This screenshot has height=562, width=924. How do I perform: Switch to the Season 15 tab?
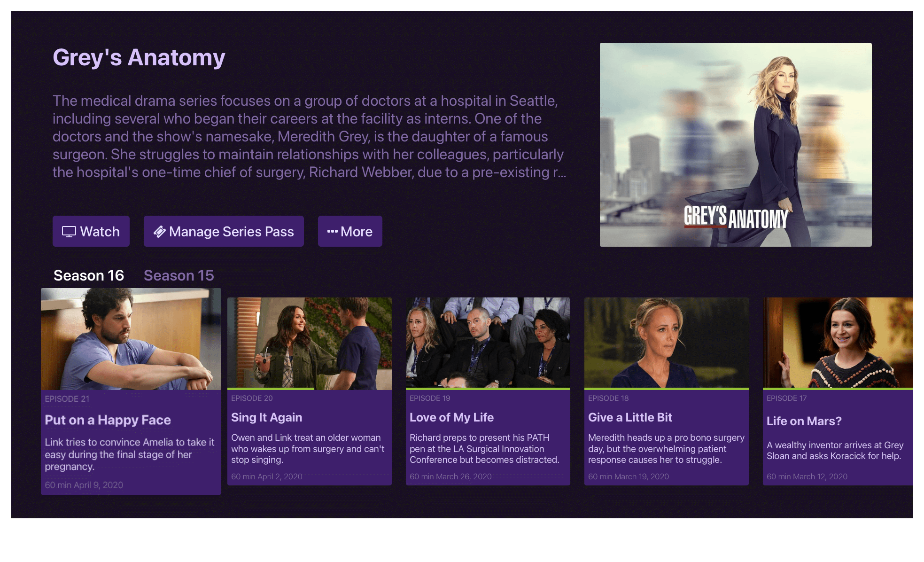pos(179,275)
